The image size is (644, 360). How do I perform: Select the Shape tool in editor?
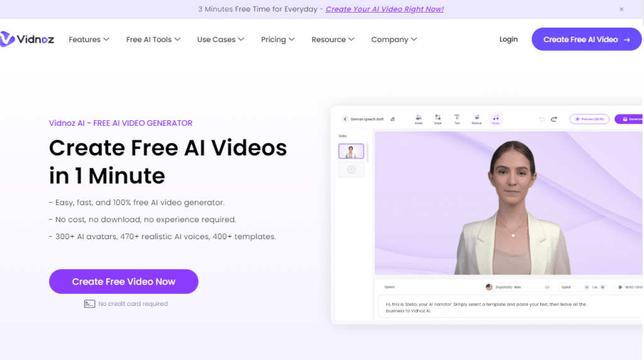click(438, 118)
